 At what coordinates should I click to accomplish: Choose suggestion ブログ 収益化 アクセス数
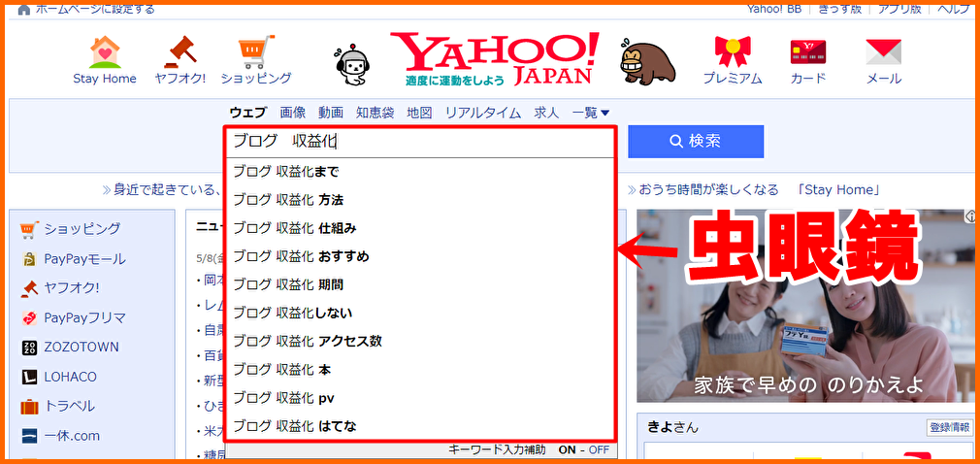(420, 342)
